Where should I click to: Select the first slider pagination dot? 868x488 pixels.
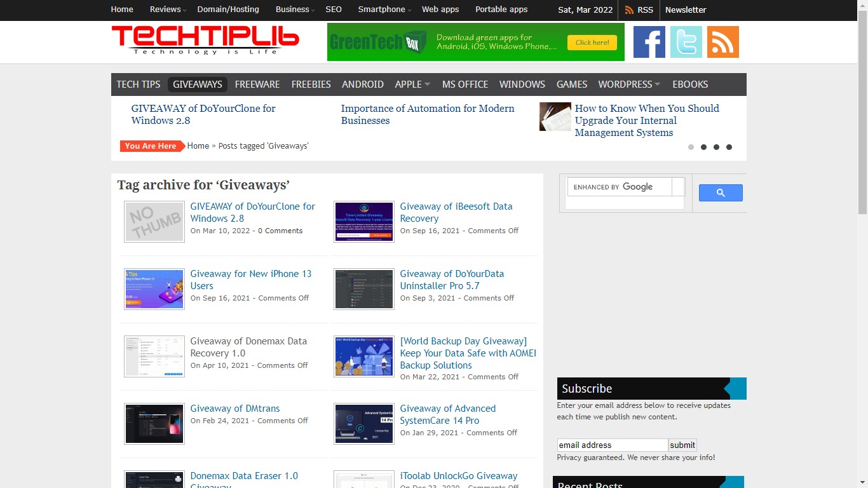[x=691, y=147]
